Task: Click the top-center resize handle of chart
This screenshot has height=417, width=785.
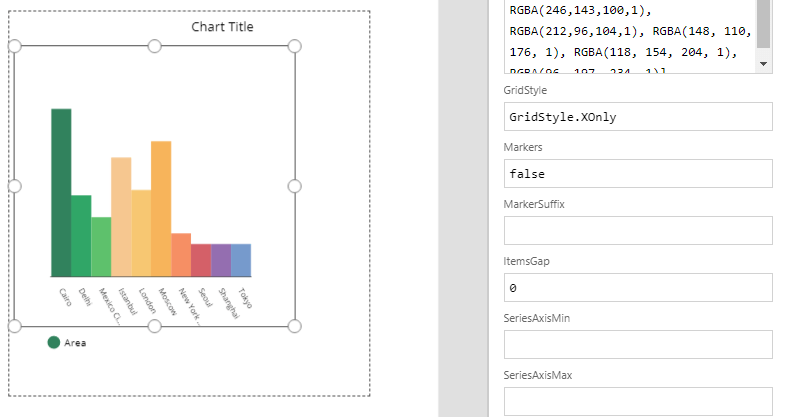Action: point(155,46)
